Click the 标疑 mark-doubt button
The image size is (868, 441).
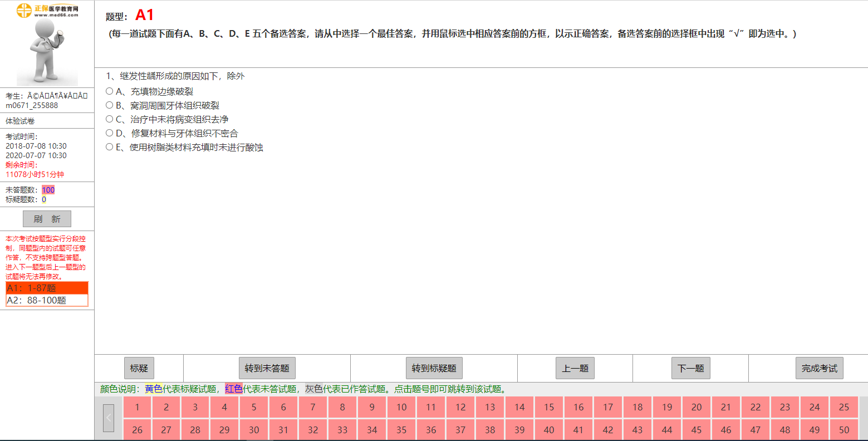[139, 368]
